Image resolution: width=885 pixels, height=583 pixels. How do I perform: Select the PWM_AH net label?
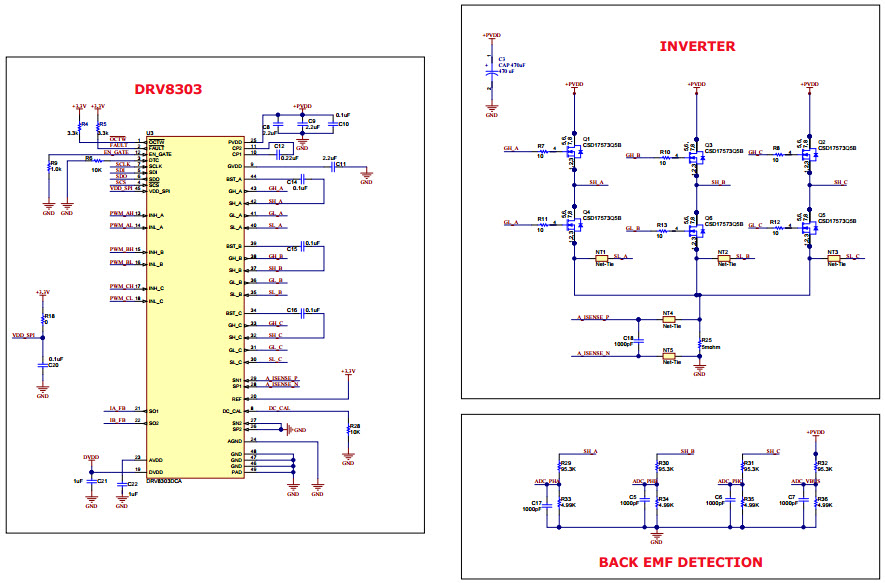pos(122,213)
